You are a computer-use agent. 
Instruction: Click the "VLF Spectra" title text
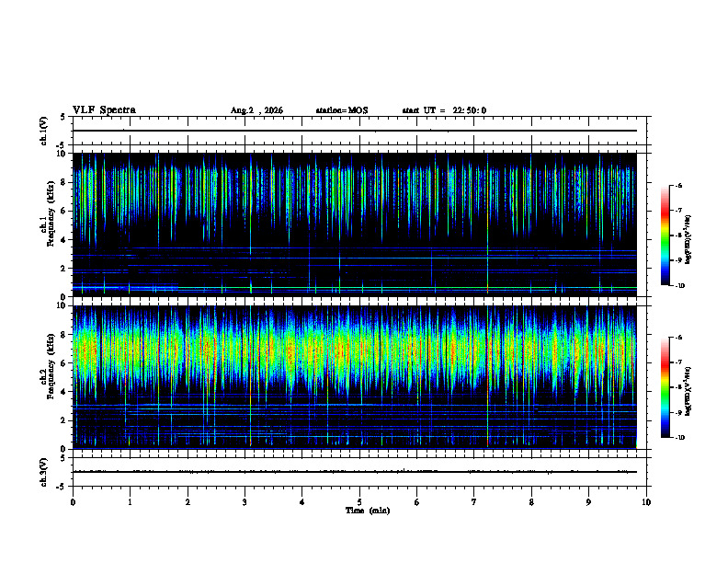click(104, 110)
